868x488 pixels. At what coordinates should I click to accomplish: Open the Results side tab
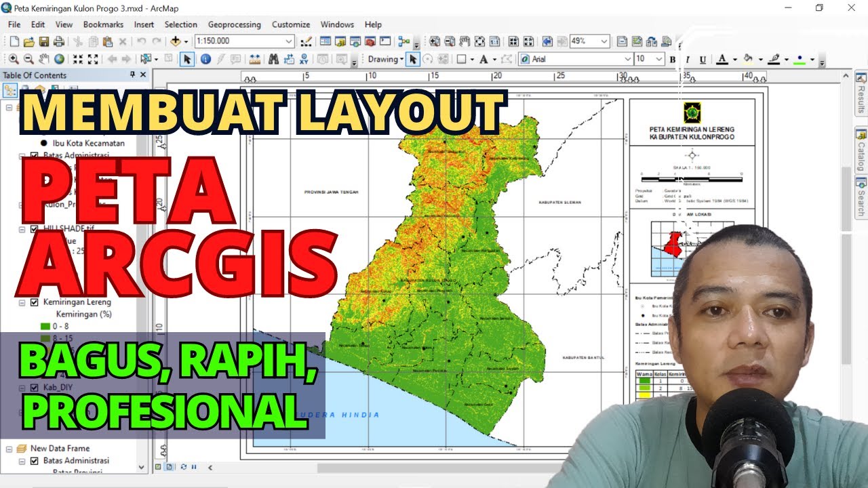[861, 94]
